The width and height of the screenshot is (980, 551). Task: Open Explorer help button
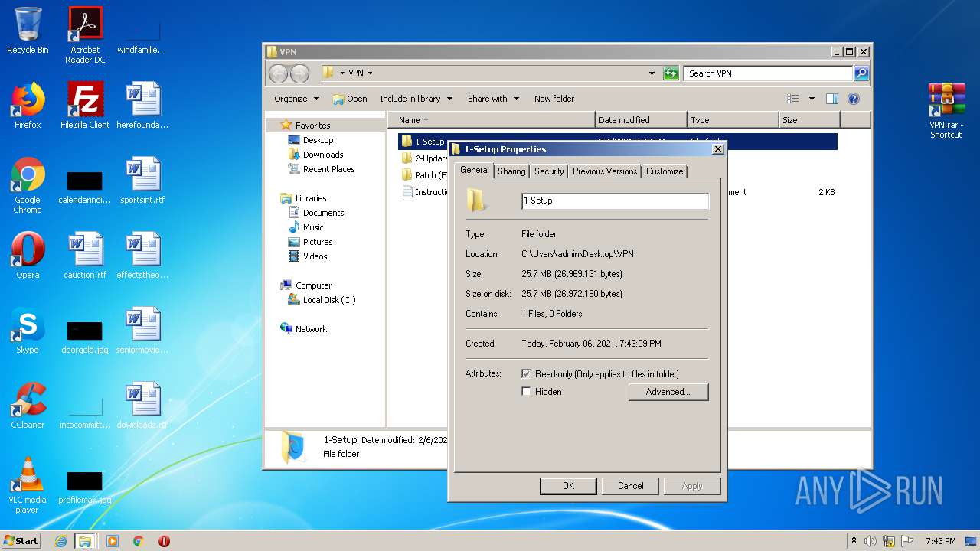[x=854, y=99]
